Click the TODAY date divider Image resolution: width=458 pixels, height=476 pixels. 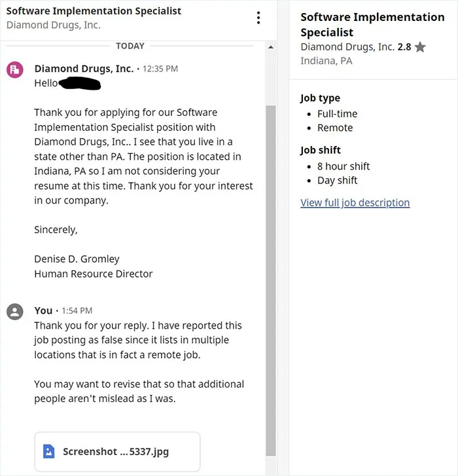coord(130,46)
